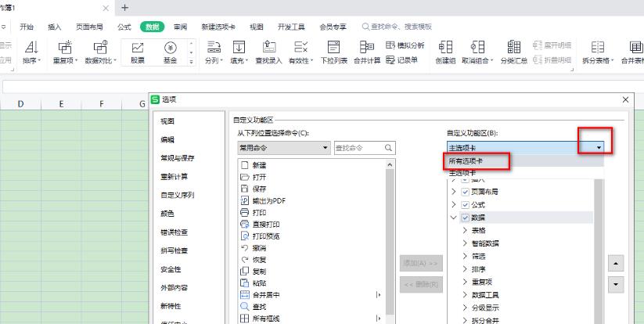The image size is (644, 324).
Task: Expand the 拆分合并 group in the tree
Action: pos(465,320)
